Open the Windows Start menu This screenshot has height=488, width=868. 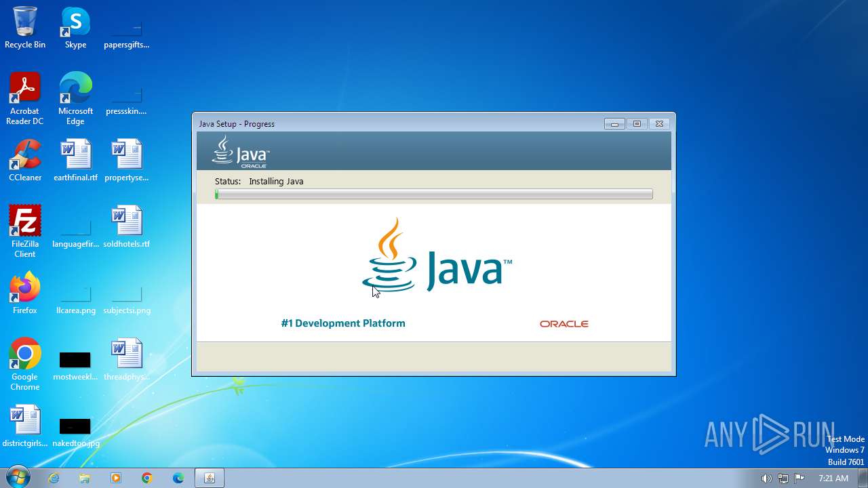[x=18, y=478]
